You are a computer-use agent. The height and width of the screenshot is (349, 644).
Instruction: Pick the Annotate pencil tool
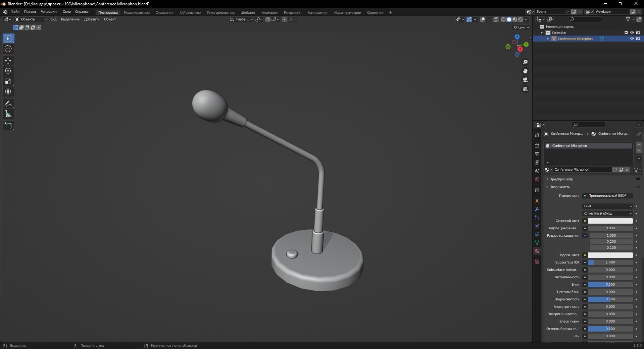8,104
